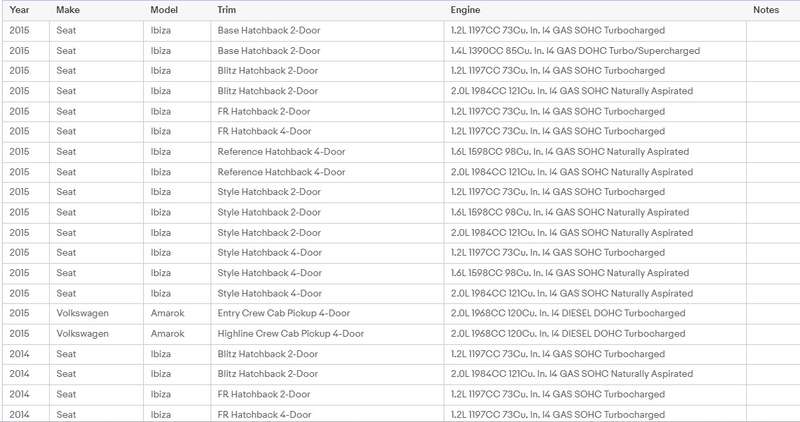Viewport: 800px width, 422px height.
Task: Click 1.6L engine cell of Style Hatchback 4-Door
Action: click(594, 273)
